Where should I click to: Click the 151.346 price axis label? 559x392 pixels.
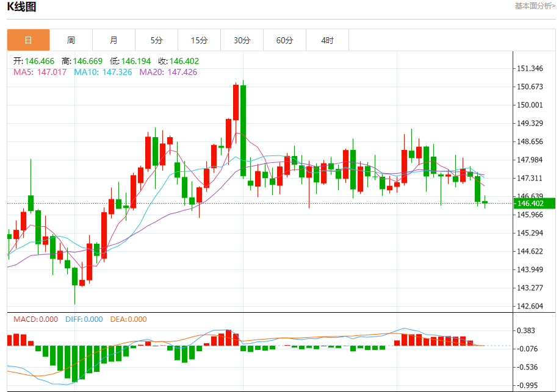coord(530,68)
